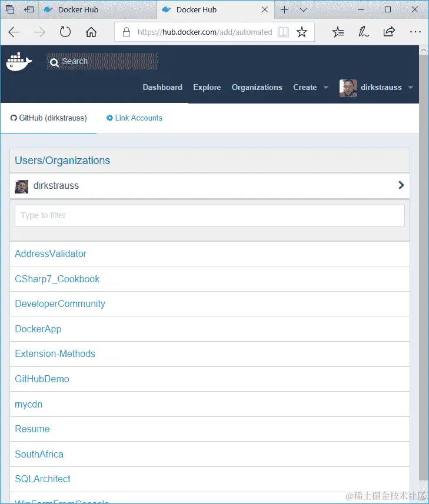Show tab previews chevron
429x504 pixels.
tap(303, 9)
